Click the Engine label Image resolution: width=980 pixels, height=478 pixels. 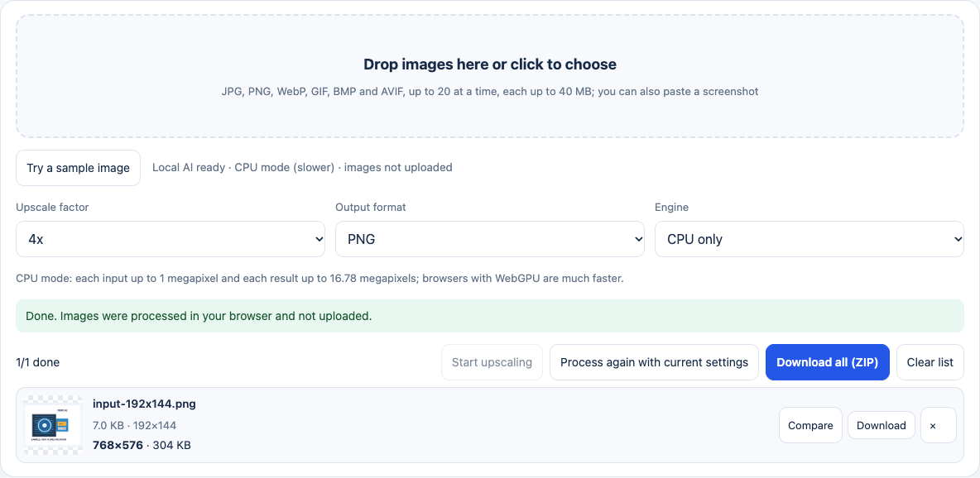tap(672, 208)
